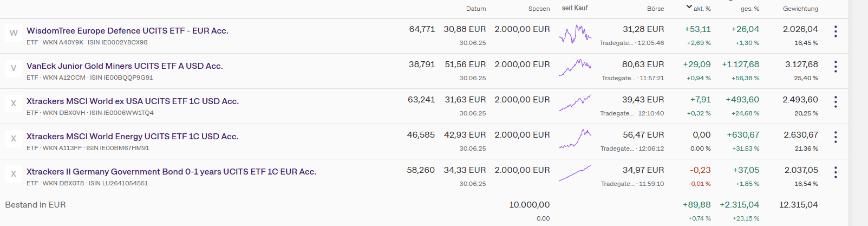The height and width of the screenshot is (226, 868).
Task: Open three-dot menu for VanEck Junior Gold Miners
Action: (x=836, y=67)
